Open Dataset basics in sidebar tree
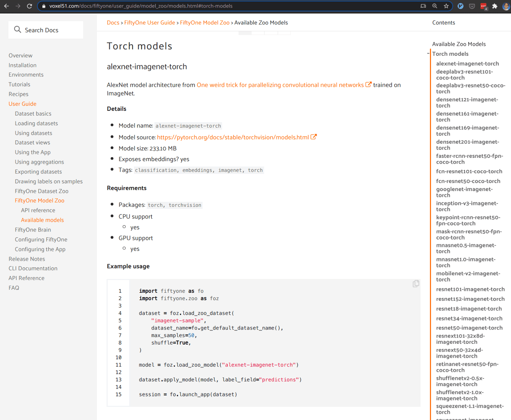511x420 pixels. coord(33,114)
